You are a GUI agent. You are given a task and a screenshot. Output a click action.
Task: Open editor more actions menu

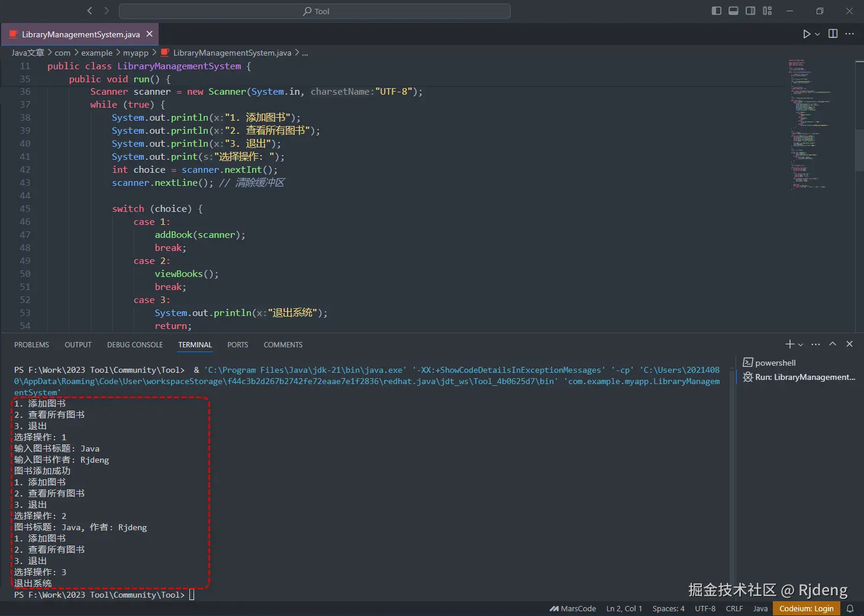(850, 34)
